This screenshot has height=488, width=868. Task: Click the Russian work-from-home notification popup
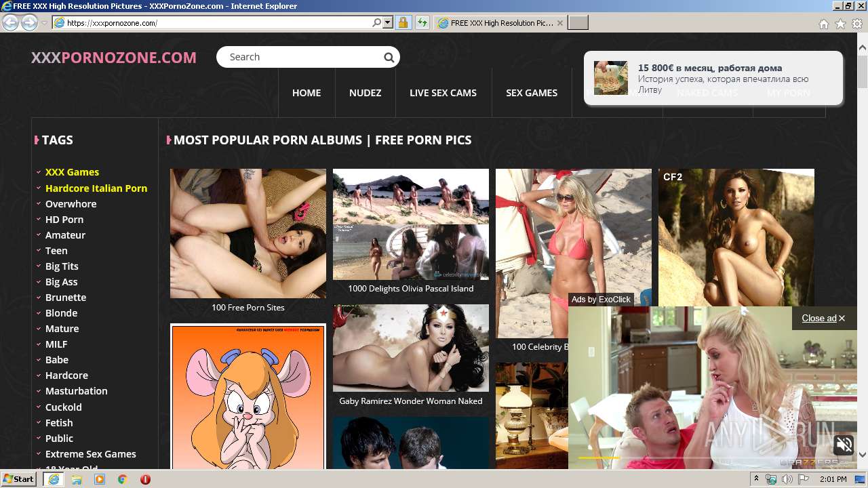click(713, 79)
